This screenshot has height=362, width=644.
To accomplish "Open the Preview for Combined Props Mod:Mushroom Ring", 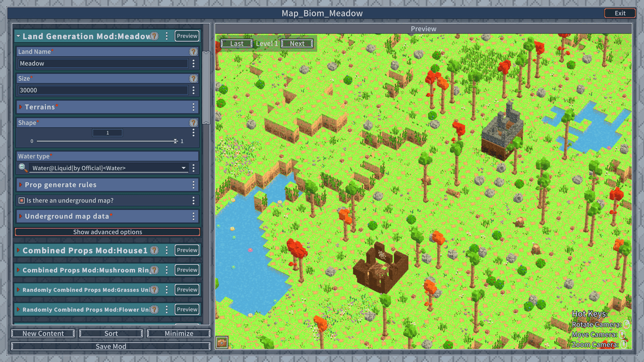I will [187, 270].
